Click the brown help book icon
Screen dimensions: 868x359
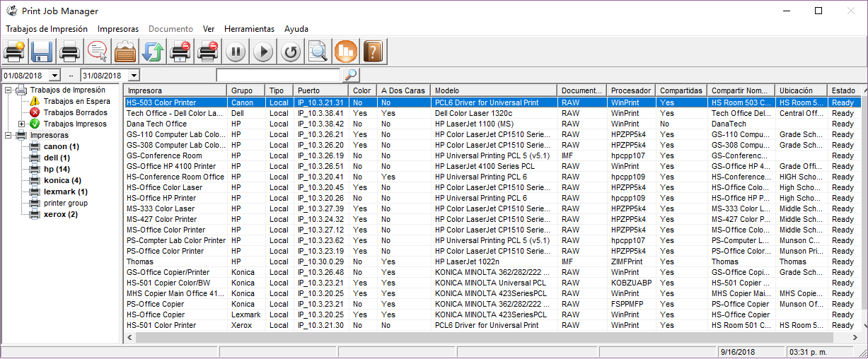pos(373,52)
